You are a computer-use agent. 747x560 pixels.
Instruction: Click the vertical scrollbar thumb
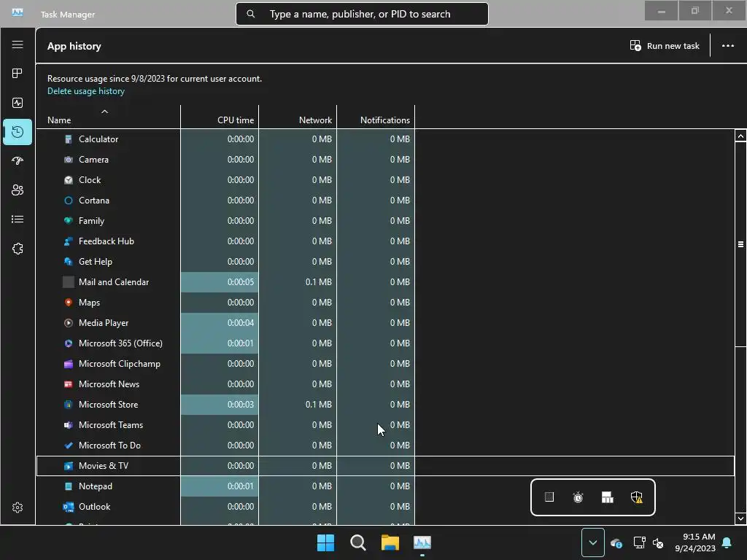coord(740,244)
